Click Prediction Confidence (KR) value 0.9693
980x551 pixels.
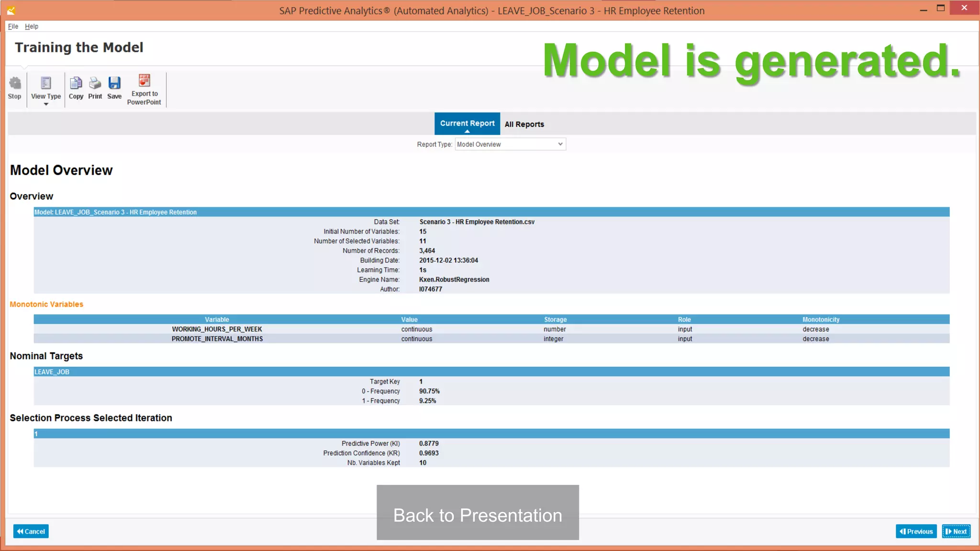429,453
